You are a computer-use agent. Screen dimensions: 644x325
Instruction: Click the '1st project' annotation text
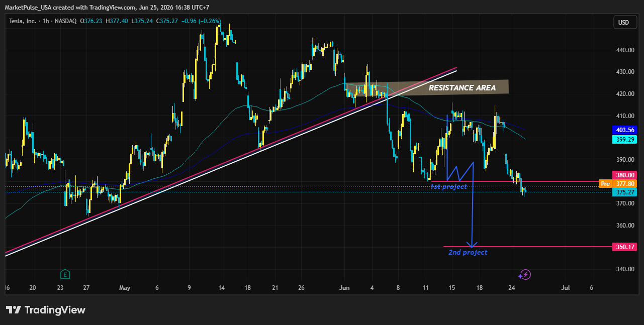tap(448, 187)
